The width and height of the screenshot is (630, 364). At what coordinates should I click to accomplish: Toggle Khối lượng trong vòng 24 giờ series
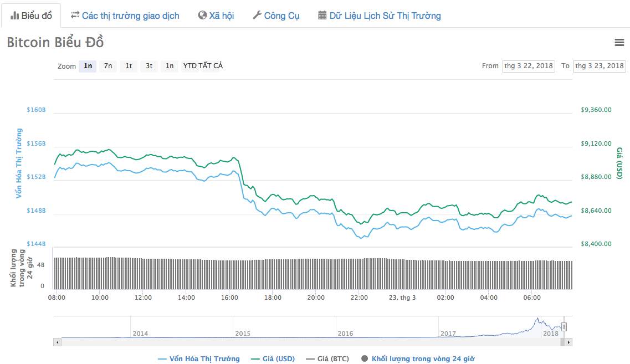click(418, 359)
